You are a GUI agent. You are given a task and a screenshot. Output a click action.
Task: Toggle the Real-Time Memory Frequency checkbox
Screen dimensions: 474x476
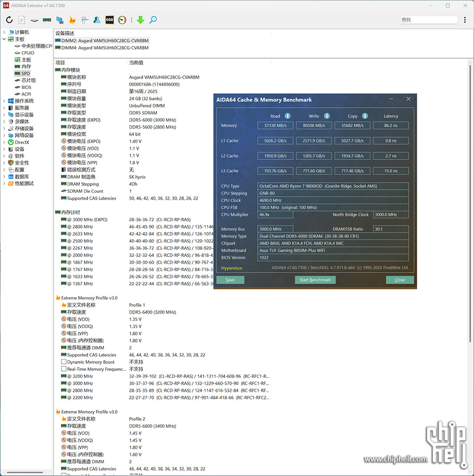click(x=64, y=369)
